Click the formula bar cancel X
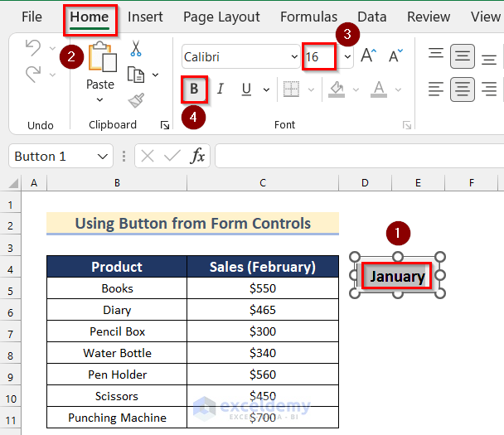The width and height of the screenshot is (504, 435). (148, 157)
